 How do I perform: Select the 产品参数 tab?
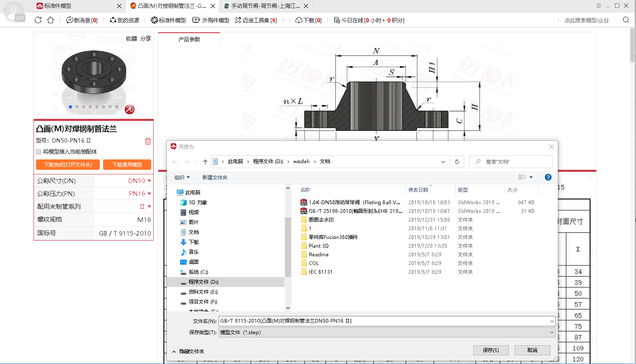[x=189, y=39]
